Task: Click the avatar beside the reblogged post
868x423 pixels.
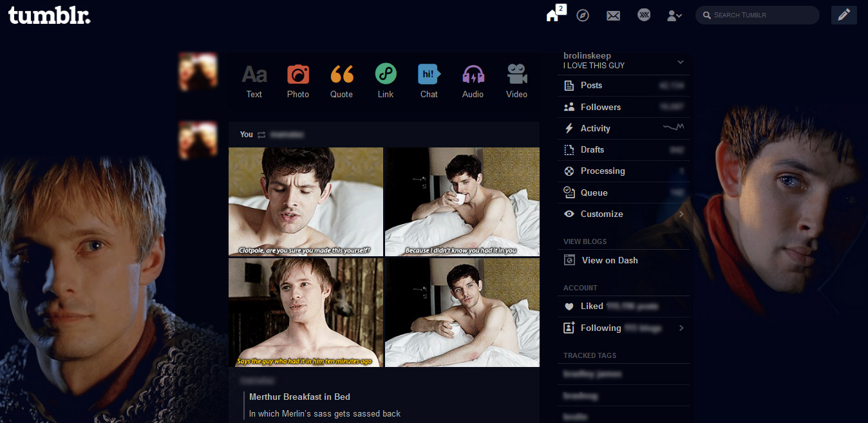Action: click(x=198, y=140)
